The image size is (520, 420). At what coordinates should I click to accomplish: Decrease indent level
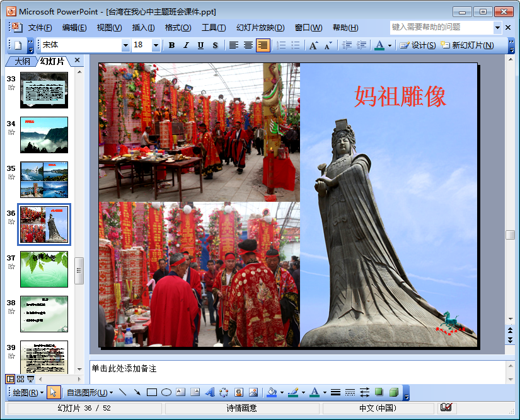(347, 45)
